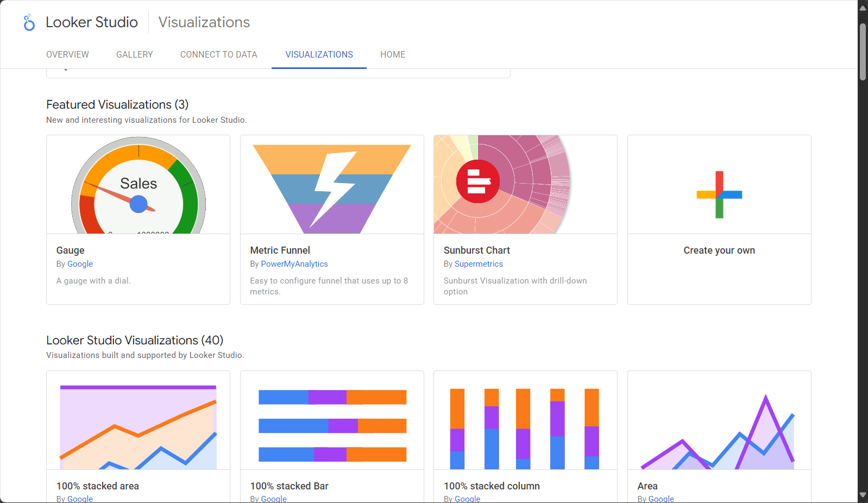Click the Looker Studio Visualizations (40) heading
The width and height of the screenshot is (868, 503).
[135, 340]
